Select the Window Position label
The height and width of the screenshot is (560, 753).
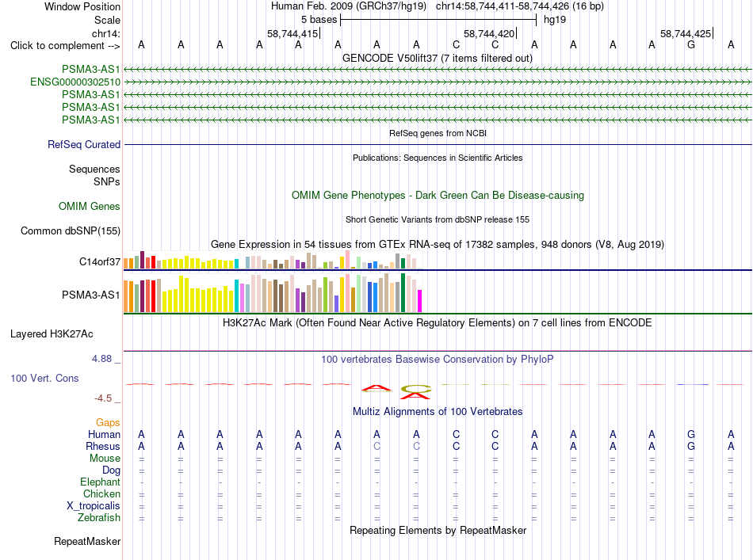pos(82,6)
